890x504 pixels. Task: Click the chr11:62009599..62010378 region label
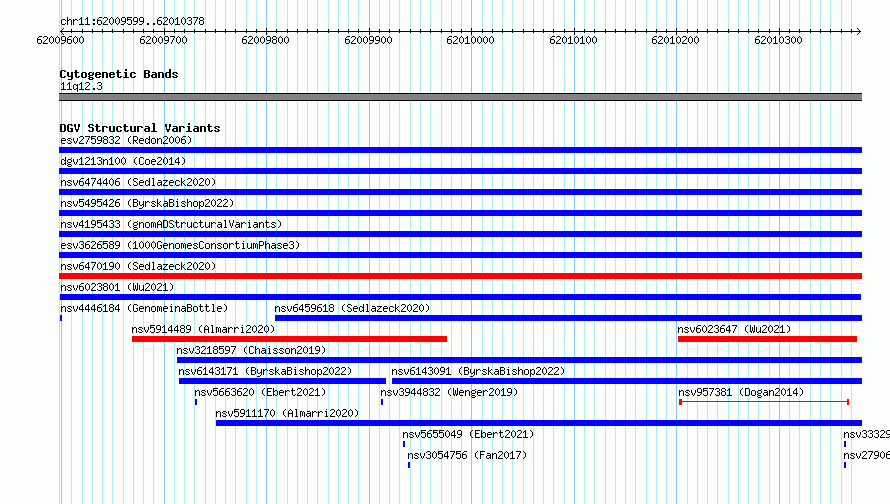click(132, 21)
